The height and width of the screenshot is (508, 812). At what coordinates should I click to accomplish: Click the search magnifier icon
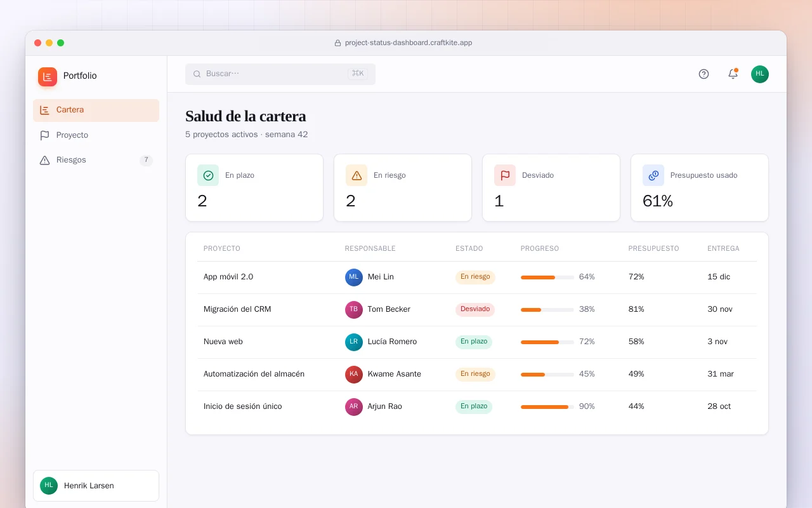coord(197,74)
